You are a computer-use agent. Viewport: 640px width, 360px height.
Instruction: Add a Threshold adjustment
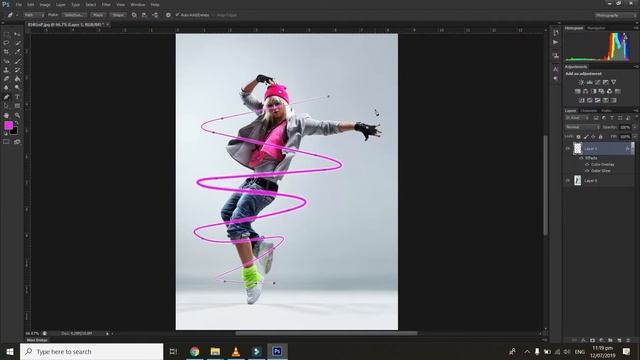pos(598,100)
